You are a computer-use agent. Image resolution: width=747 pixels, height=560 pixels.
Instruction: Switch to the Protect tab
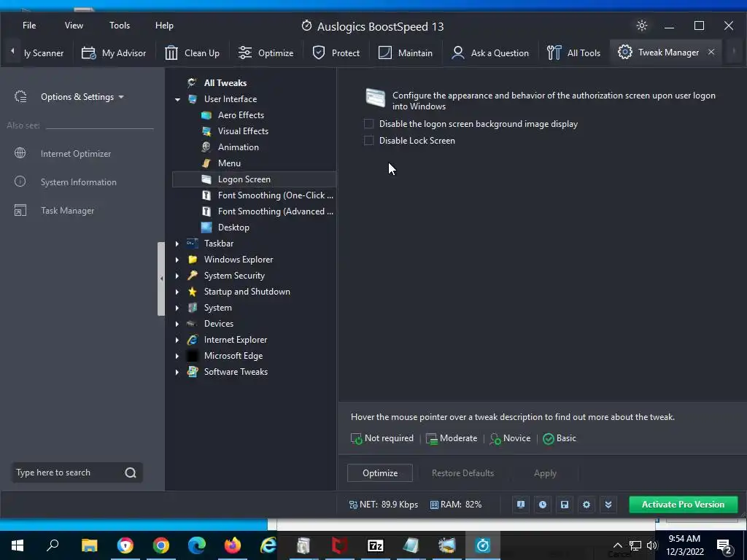tap(336, 52)
